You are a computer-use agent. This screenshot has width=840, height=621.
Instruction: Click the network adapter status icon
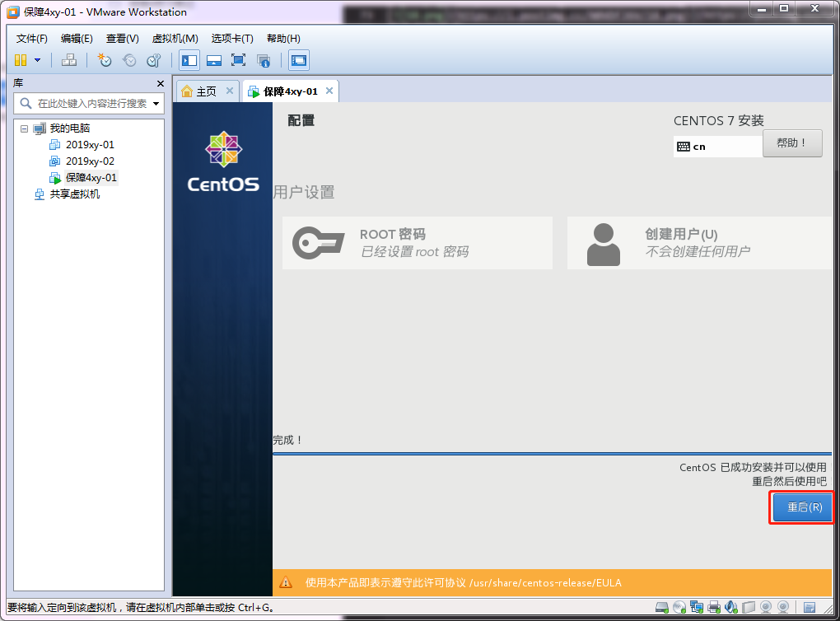click(697, 607)
